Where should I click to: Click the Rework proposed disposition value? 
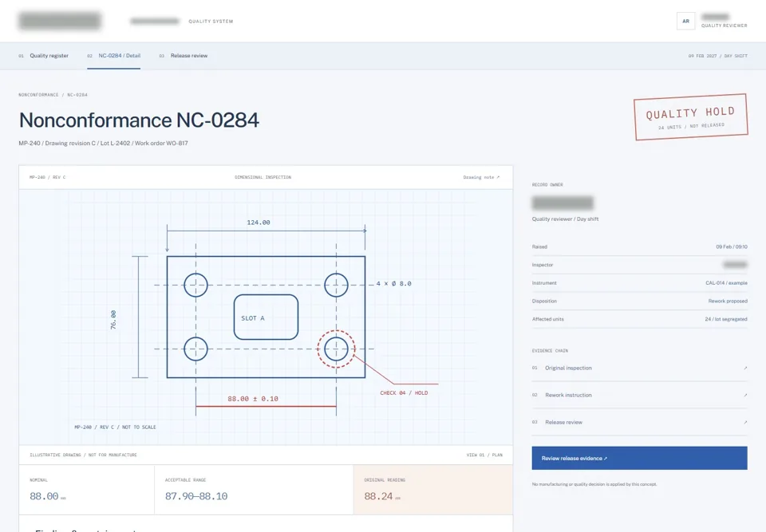pyautogui.click(x=728, y=301)
